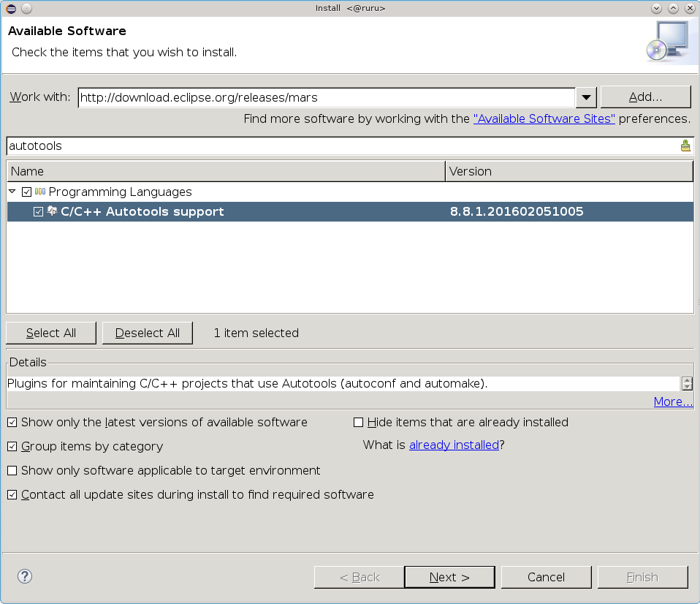The width and height of the screenshot is (700, 604).
Task: Sort list by Version column header
Action: point(568,171)
